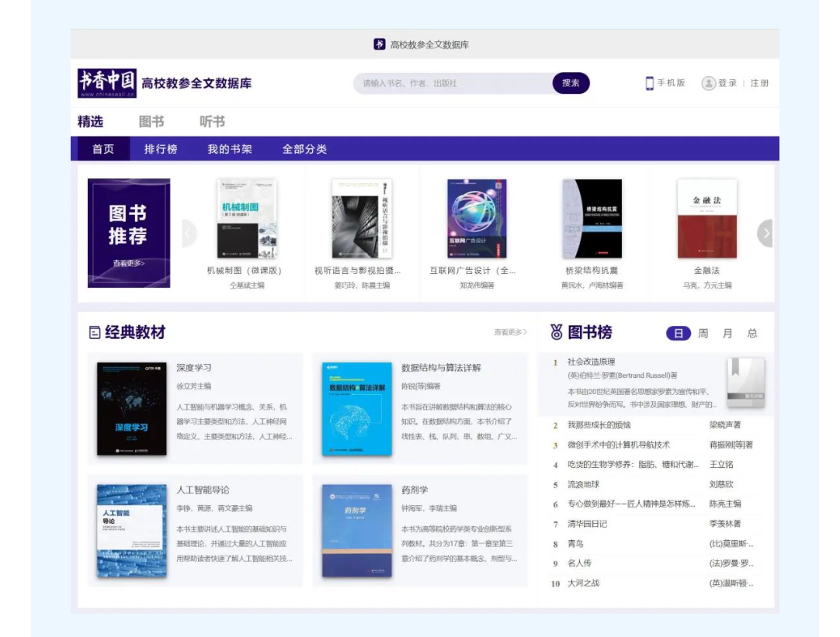Expand 查看更多 in 经典教材 section

pos(510,332)
